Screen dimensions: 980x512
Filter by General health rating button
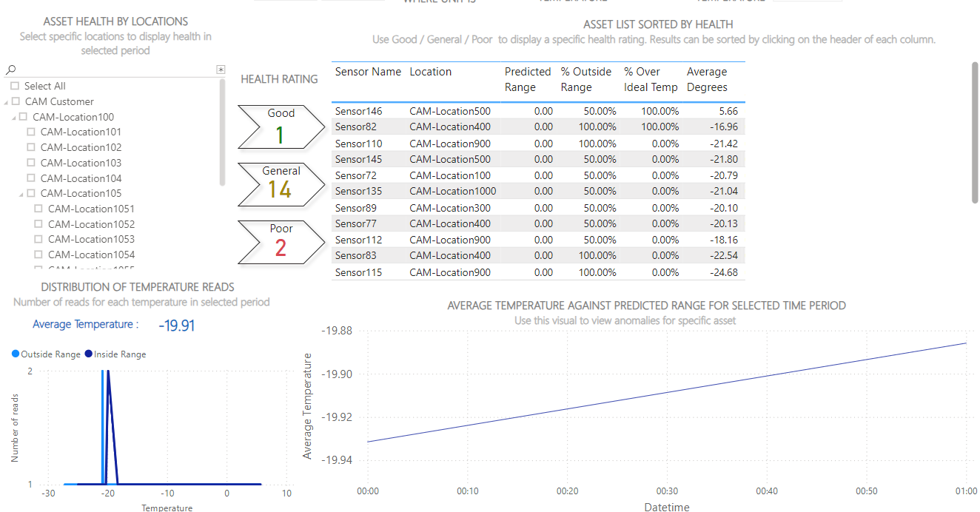281,183
